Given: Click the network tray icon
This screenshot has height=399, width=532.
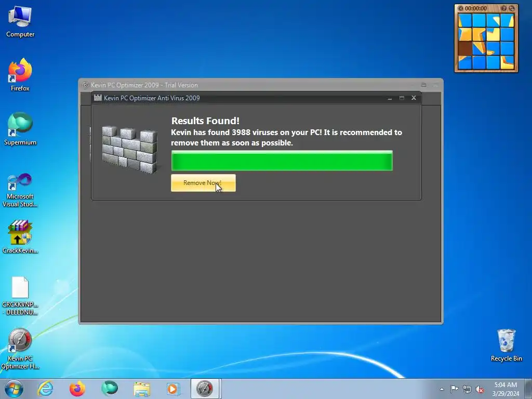Looking at the screenshot, I should (467, 389).
